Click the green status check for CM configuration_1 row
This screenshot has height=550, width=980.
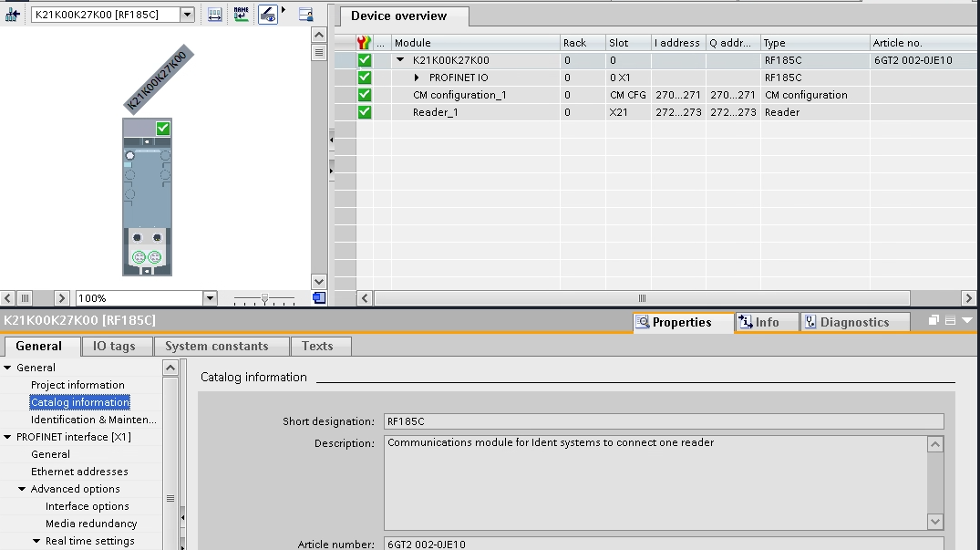(365, 95)
